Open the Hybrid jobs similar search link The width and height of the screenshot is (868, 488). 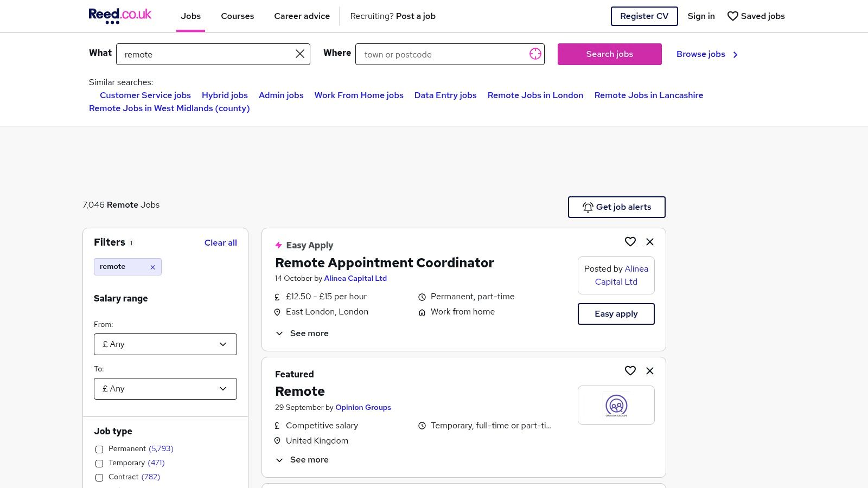point(225,95)
